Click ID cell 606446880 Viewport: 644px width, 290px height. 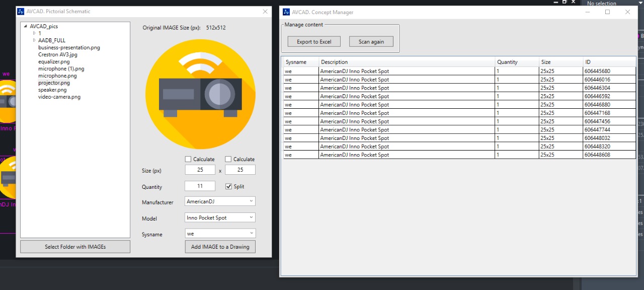[x=610, y=105]
